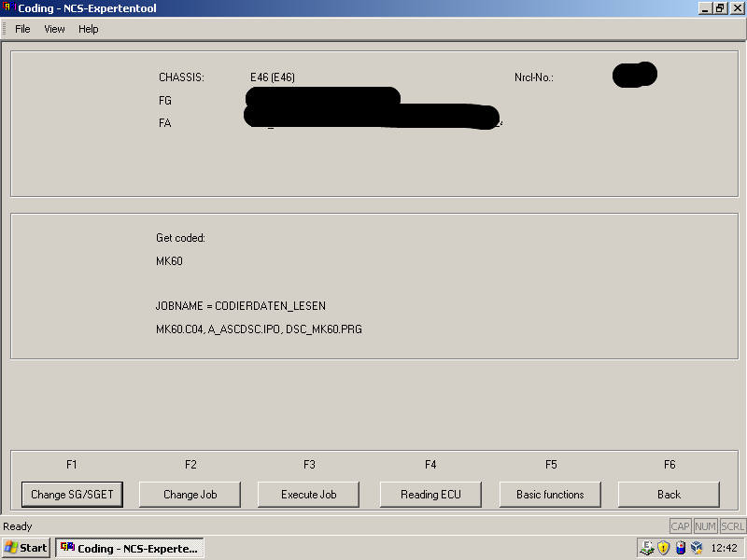Click the battery-like tray icon
This screenshot has height=560, width=747.
[x=681, y=548]
